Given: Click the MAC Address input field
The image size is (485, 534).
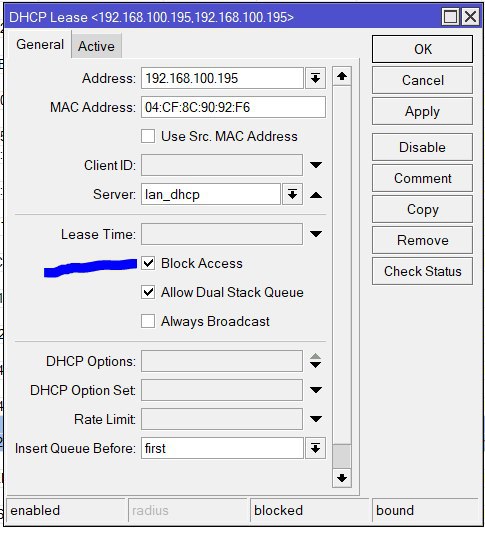Looking at the screenshot, I should (233, 107).
